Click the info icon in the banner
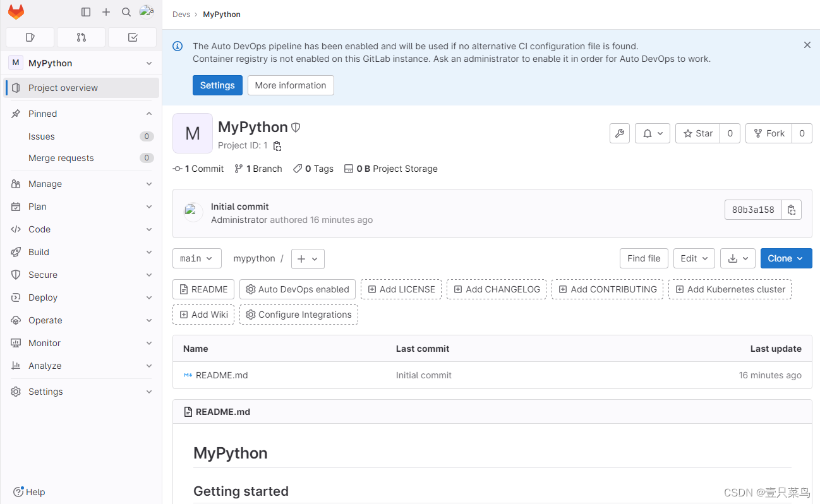This screenshot has height=504, width=820. tap(178, 46)
